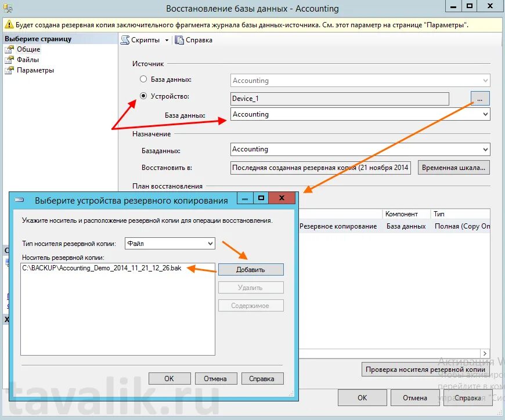This screenshot has height=420, width=505.
Task: Click the Восстановить в field
Action: 320,168
